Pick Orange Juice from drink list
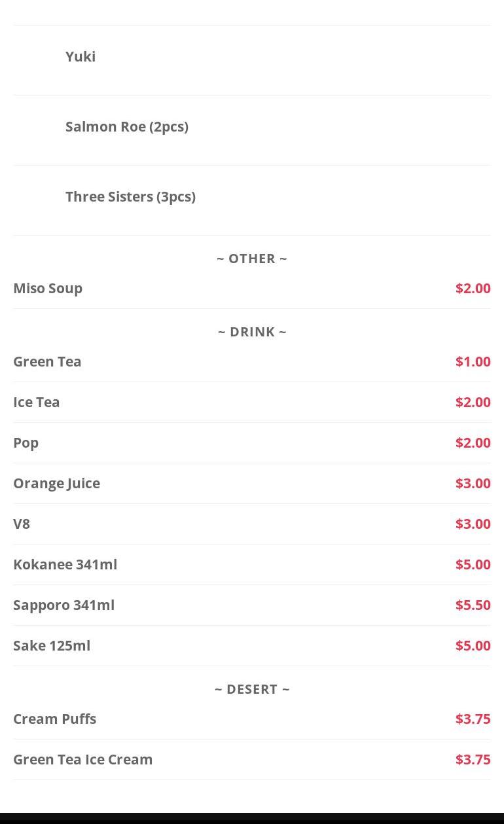This screenshot has width=504, height=824. tap(57, 483)
